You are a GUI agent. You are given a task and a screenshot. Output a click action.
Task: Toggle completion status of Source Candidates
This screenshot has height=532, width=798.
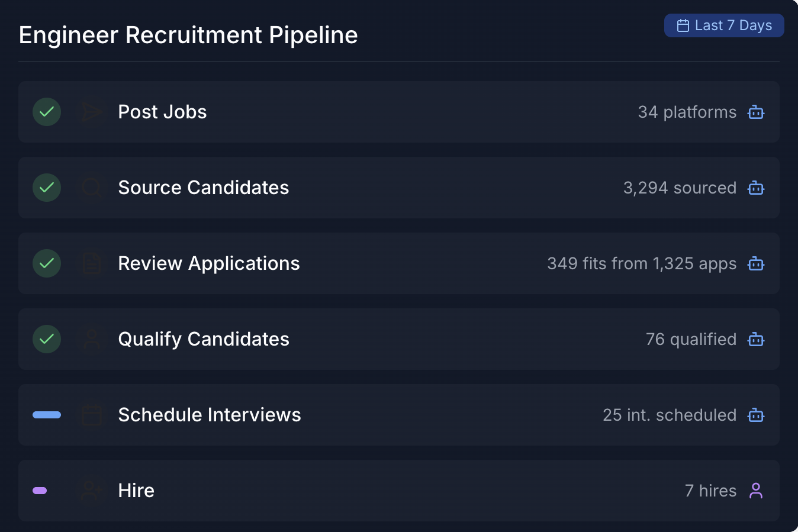point(46,188)
